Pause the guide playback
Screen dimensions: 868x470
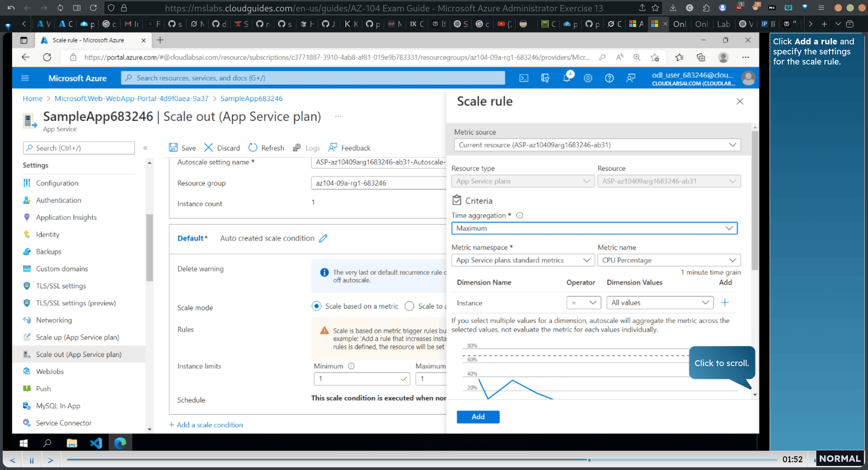pos(32,460)
